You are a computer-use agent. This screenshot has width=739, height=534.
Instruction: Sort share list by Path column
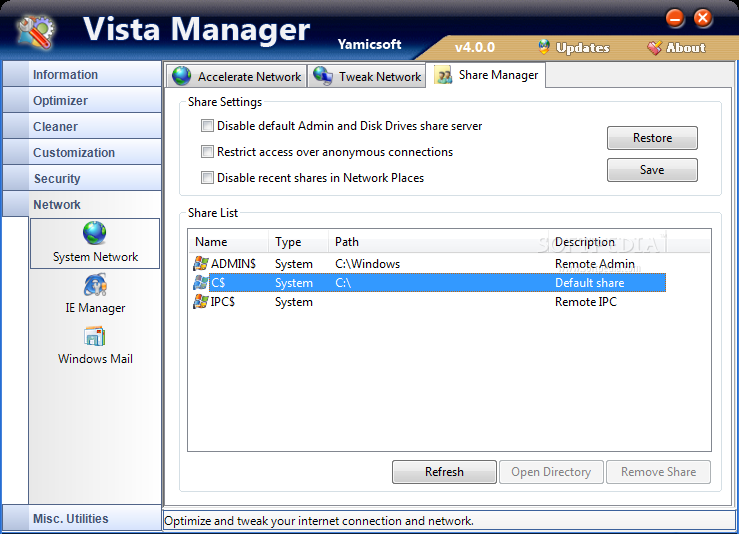click(x=438, y=242)
